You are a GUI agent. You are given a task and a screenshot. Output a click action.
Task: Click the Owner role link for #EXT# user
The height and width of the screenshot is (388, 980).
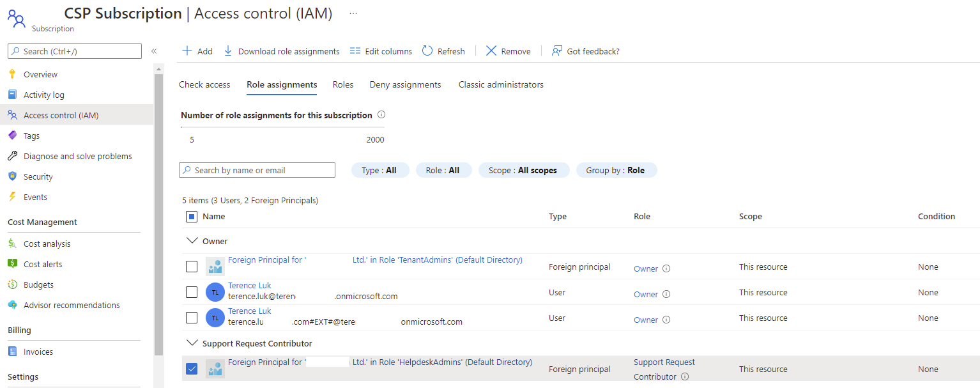tap(646, 320)
